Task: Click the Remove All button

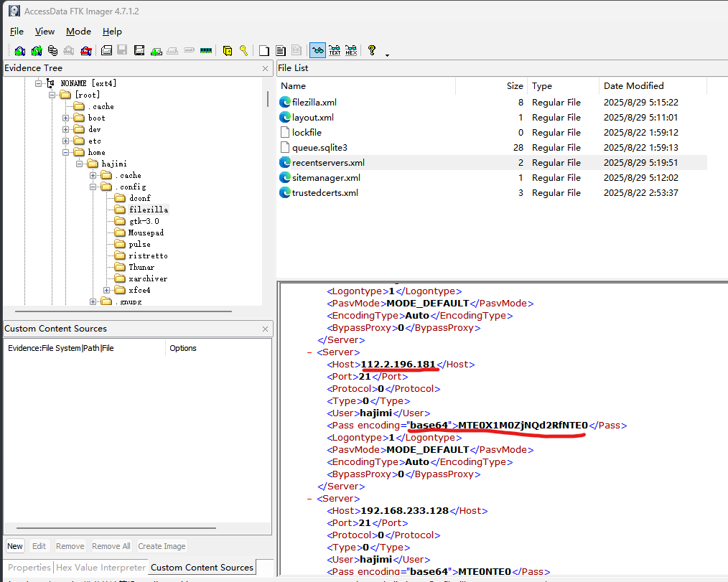Action: click(111, 546)
